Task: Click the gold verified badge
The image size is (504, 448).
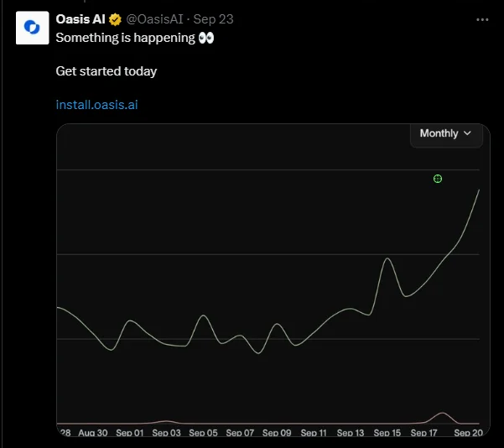Action: point(115,19)
